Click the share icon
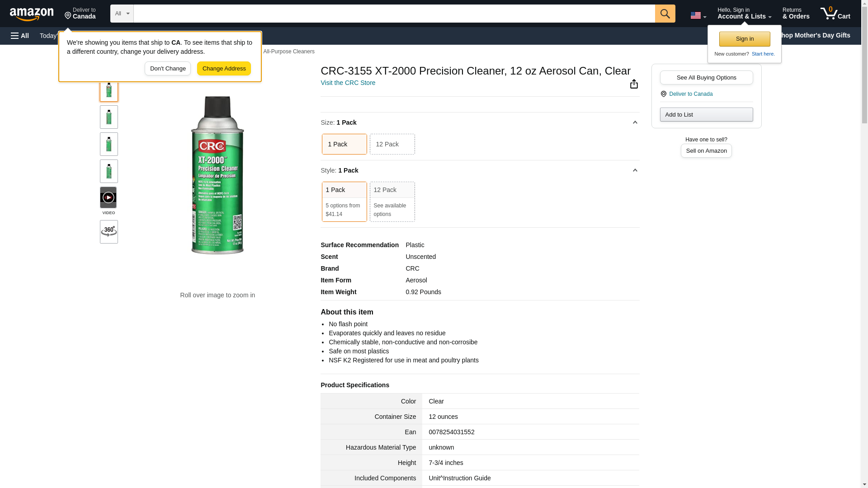Screen dimensions: 868x488 point(634,84)
